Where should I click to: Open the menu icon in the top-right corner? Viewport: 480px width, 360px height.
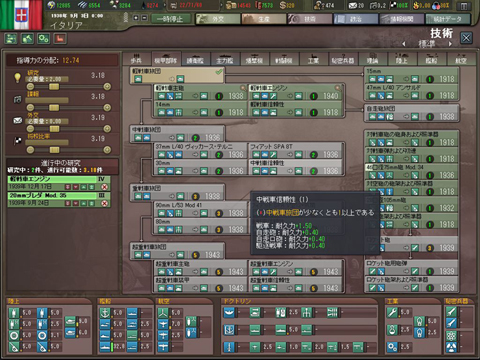pyautogui.click(x=464, y=6)
